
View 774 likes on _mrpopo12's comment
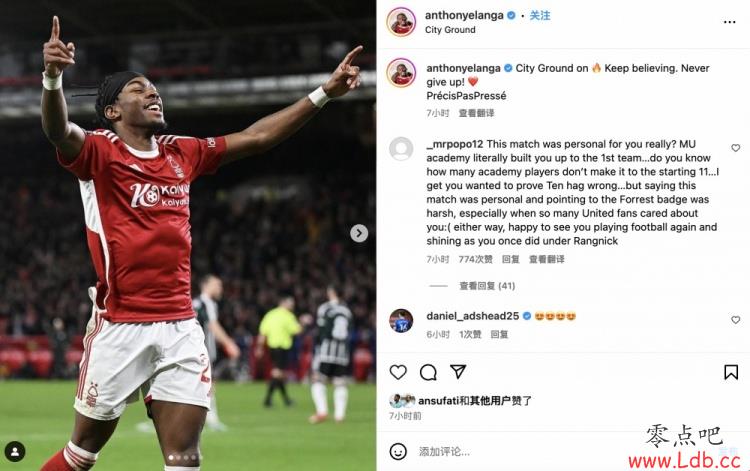[x=475, y=259]
